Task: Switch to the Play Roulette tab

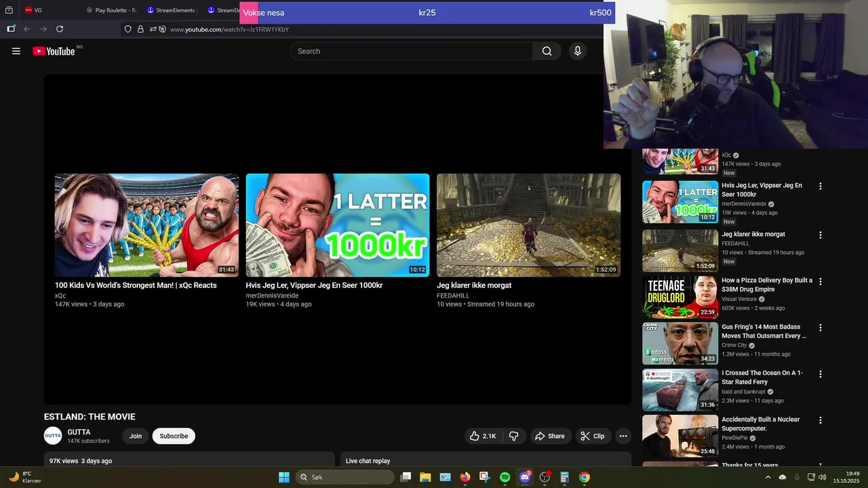Action: coord(111,10)
